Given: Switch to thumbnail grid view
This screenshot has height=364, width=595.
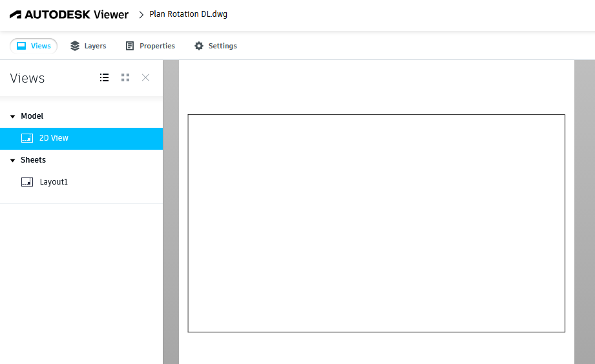Looking at the screenshot, I should pos(125,77).
